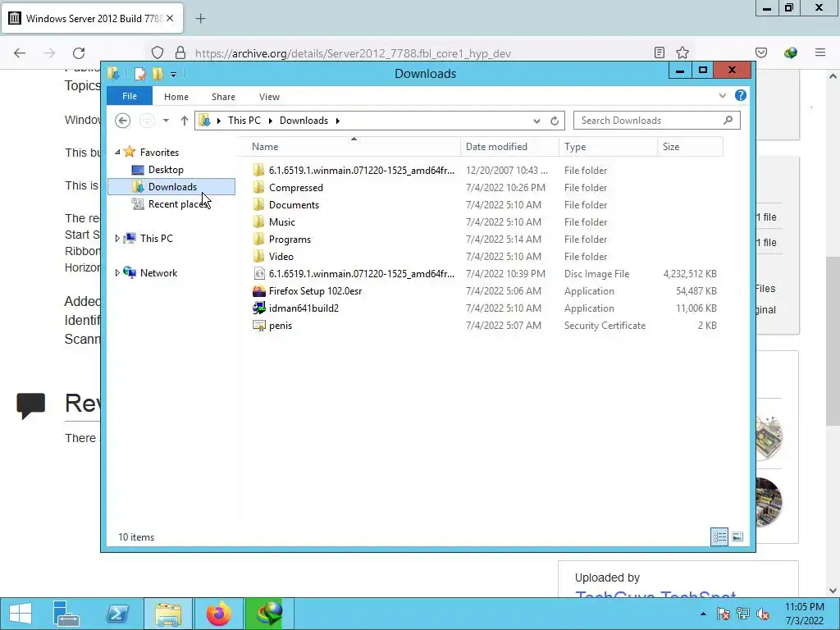840x630 pixels.
Task: Launch Server Manager from the taskbar
Action: [66, 614]
